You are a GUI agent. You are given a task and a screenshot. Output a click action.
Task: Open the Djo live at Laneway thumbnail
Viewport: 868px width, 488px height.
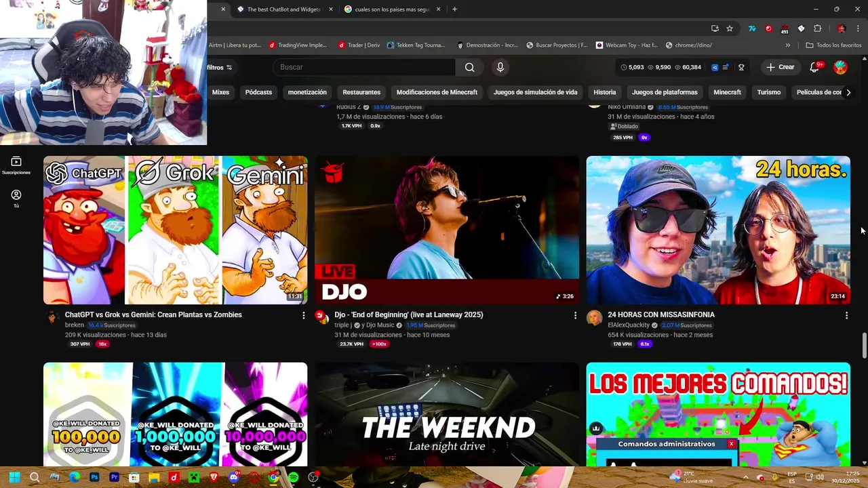(x=447, y=230)
